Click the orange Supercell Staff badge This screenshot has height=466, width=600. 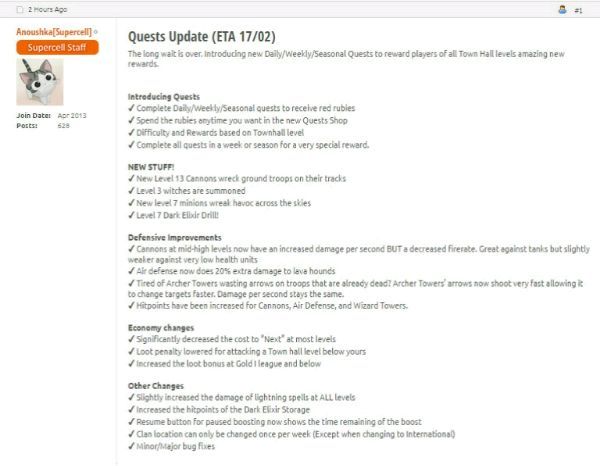click(x=57, y=47)
